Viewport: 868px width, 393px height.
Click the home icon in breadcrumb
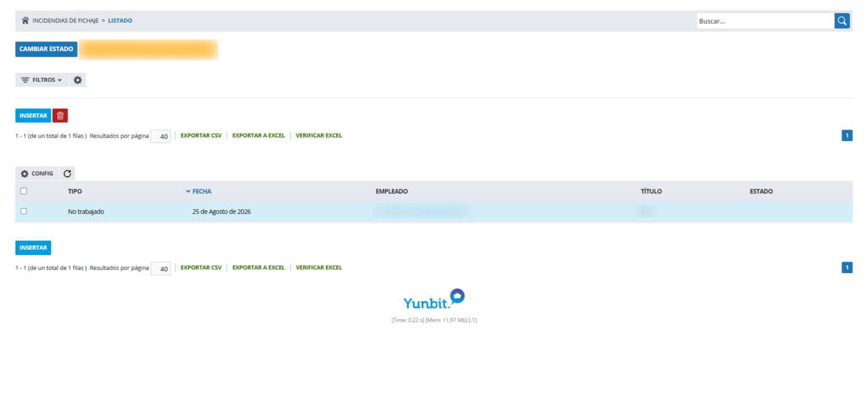[25, 20]
